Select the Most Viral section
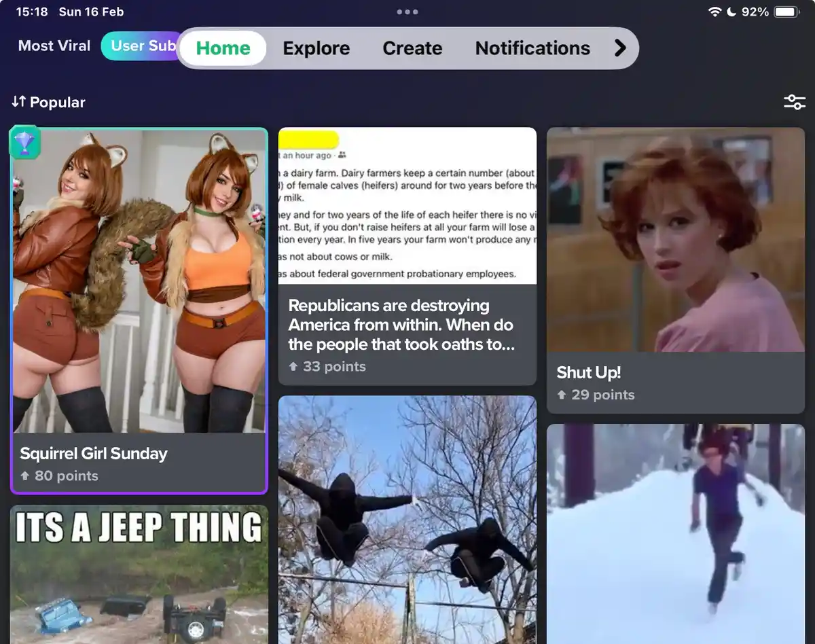The image size is (815, 644). pos(54,46)
